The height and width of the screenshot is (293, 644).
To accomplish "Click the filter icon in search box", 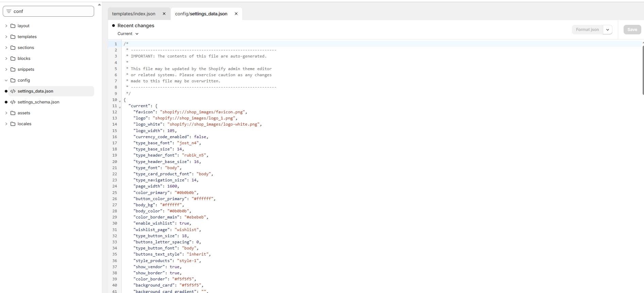I will coord(9,11).
